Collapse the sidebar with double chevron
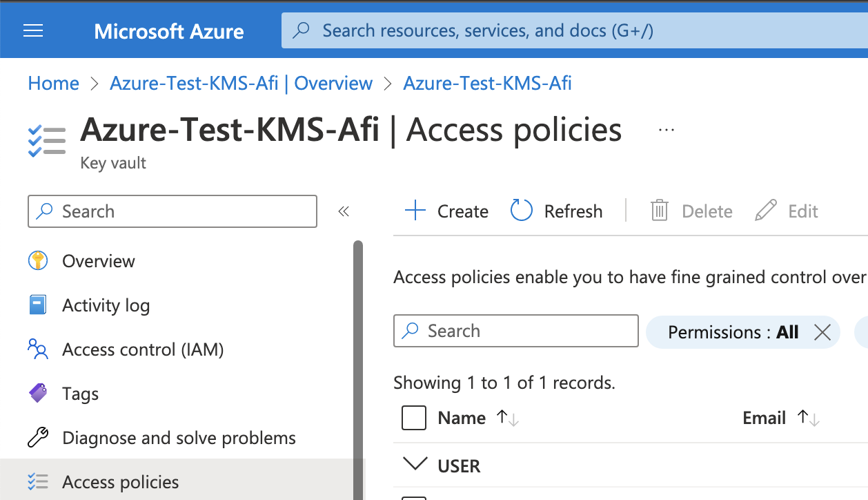868x500 pixels. (344, 211)
